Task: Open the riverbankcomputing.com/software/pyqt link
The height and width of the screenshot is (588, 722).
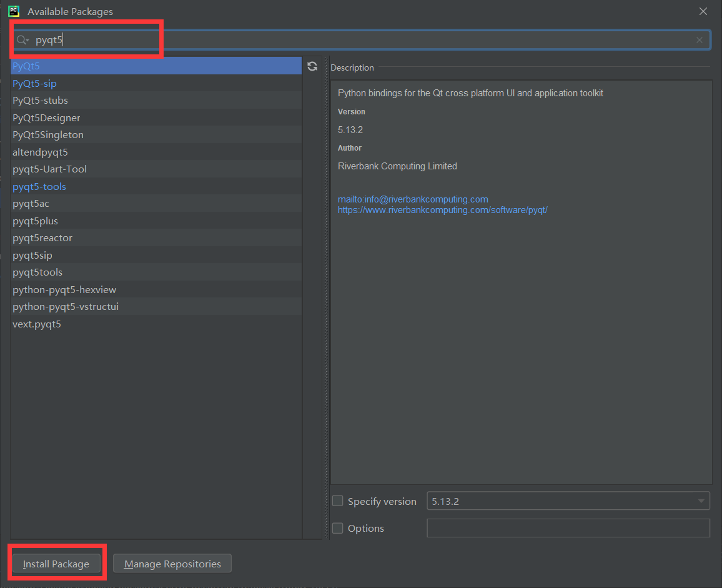Action: [442, 210]
